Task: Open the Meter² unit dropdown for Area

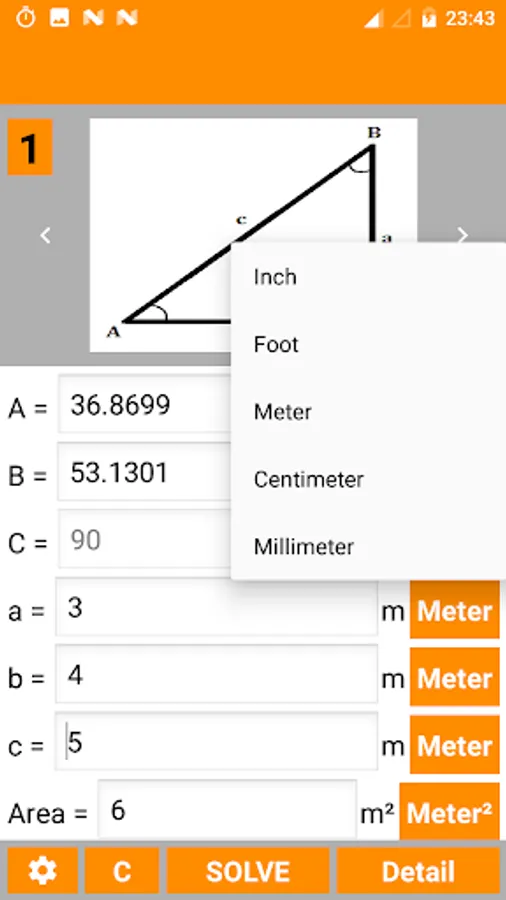Action: click(x=449, y=812)
